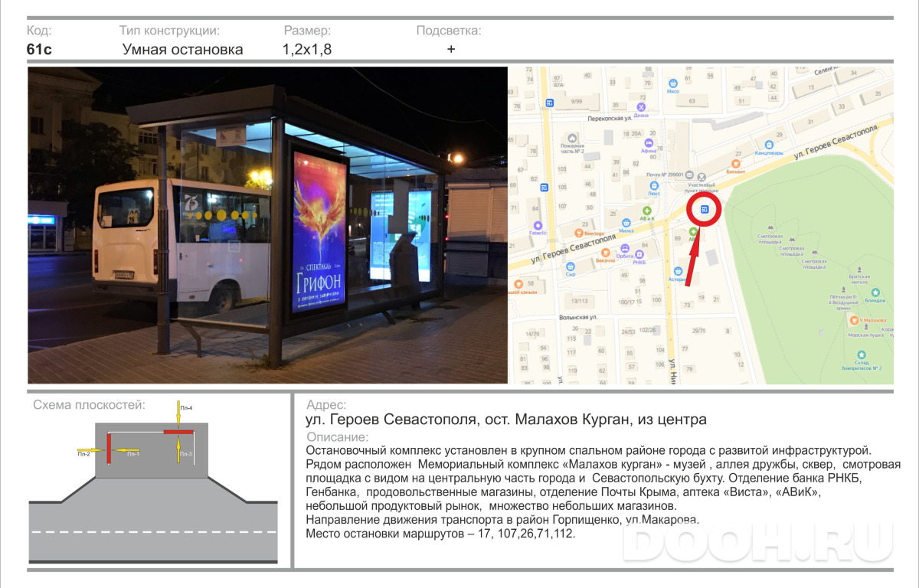Viewport: 919px width, 588px height.
Task: Click the Сыр shop icon
Action: pyautogui.click(x=571, y=266)
